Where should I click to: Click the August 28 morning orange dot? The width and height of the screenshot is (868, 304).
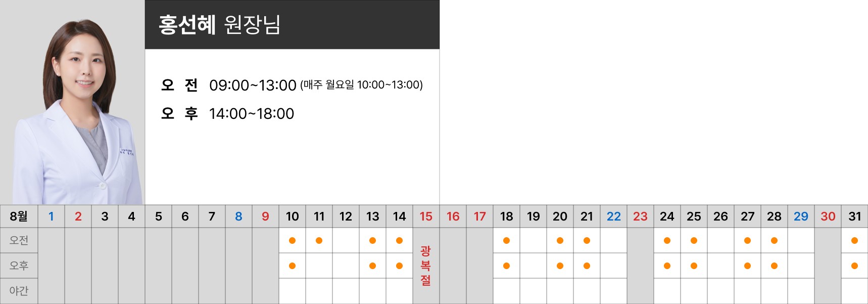pos(774,240)
